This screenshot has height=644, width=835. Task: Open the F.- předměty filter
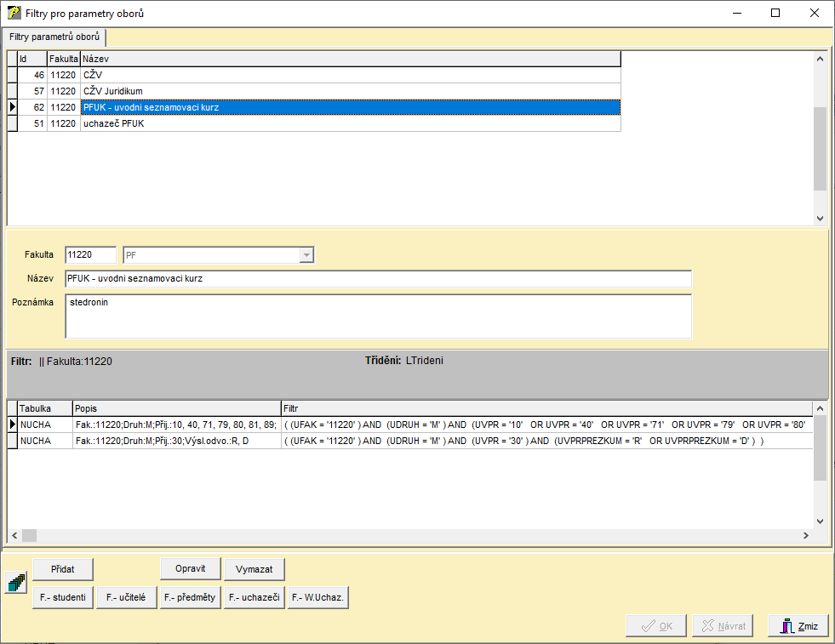[190, 598]
